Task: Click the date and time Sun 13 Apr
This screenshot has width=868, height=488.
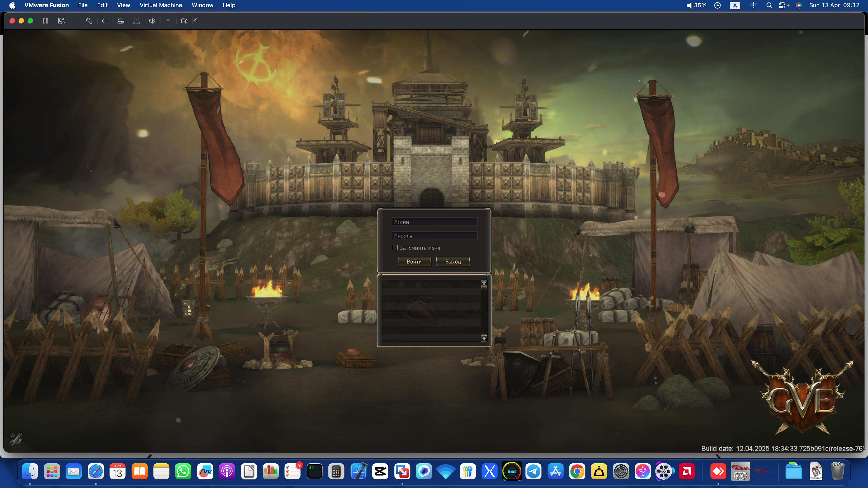Action: pyautogui.click(x=834, y=5)
